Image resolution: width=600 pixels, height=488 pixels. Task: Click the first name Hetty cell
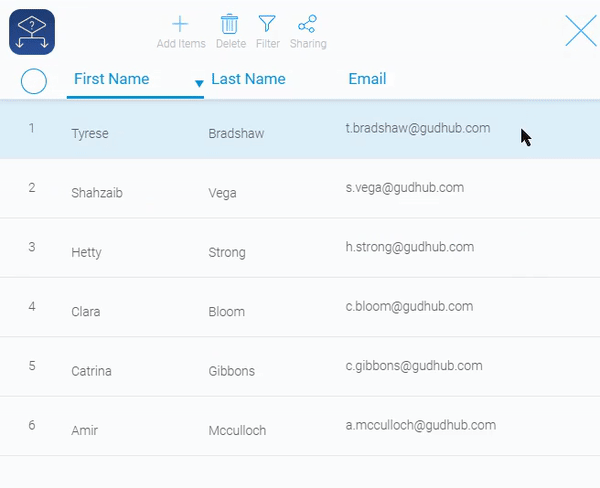click(x=86, y=252)
